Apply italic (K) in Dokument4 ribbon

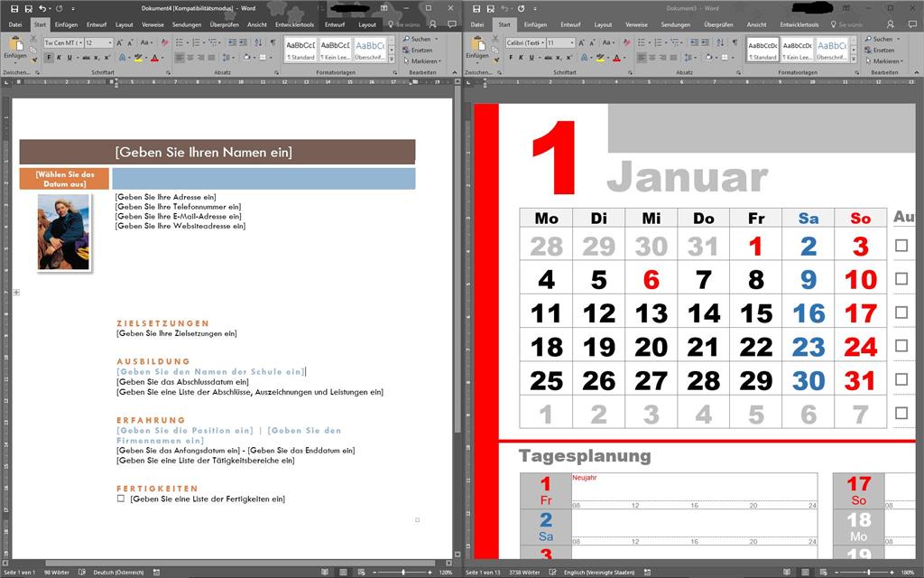click(x=59, y=58)
